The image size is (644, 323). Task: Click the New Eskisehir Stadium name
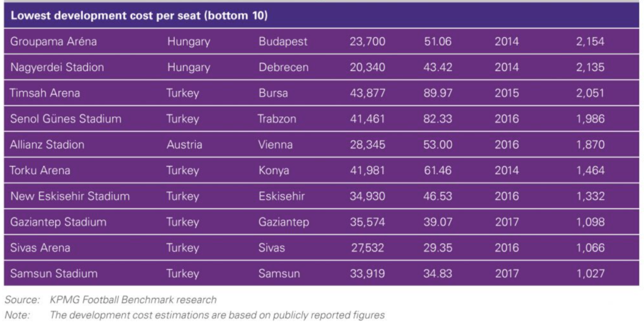pyautogui.click(x=70, y=196)
